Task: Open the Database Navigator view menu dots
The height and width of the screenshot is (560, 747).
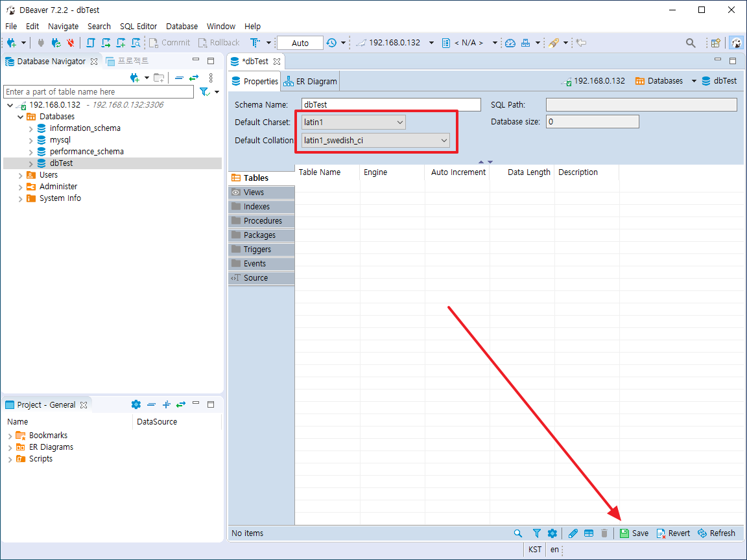Action: (x=211, y=78)
